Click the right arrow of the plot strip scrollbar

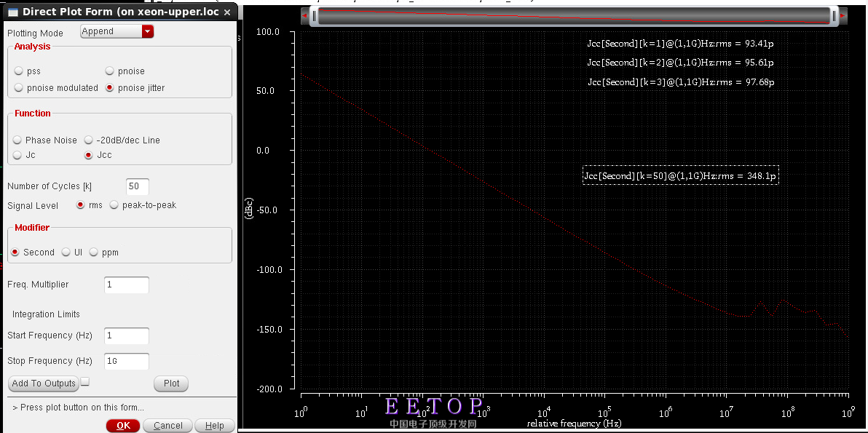pyautogui.click(x=843, y=17)
